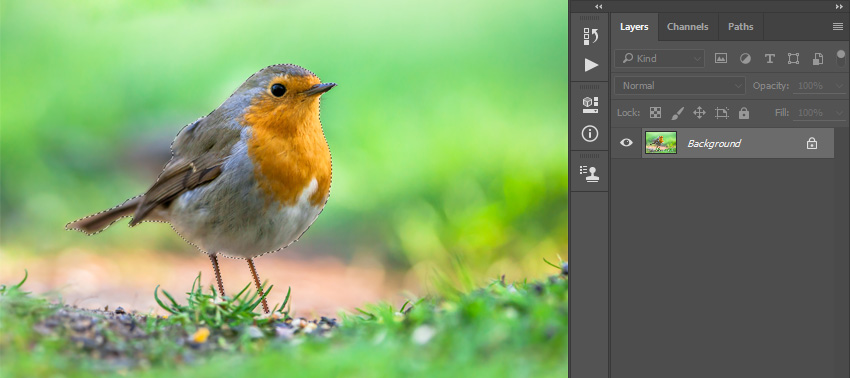Image resolution: width=850 pixels, height=378 pixels.
Task: Filter layers by shape layers icon
Action: (793, 59)
